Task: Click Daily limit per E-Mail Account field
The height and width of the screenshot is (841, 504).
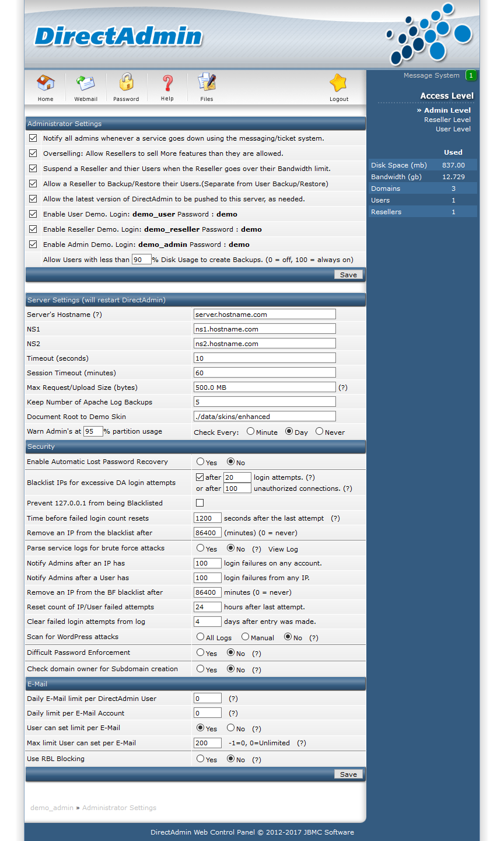Action: [x=208, y=713]
